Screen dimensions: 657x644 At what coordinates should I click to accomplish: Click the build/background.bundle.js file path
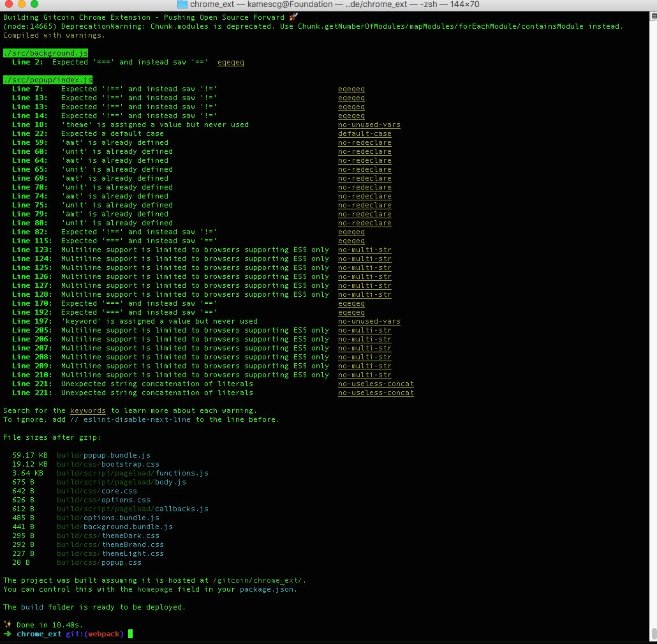click(x=115, y=527)
